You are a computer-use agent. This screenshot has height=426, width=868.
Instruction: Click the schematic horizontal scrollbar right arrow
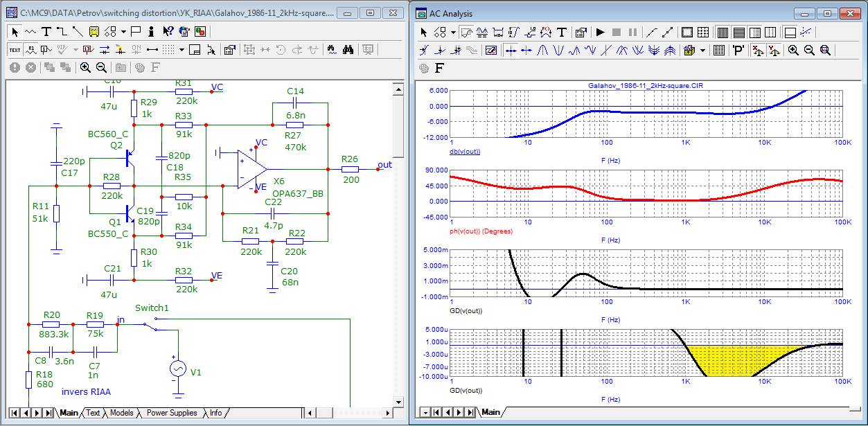tap(387, 413)
